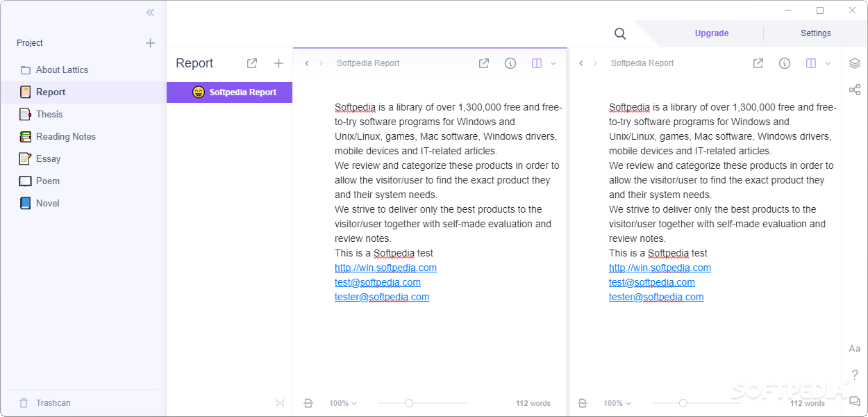Toggle focus mode in right pane footer

click(x=583, y=403)
